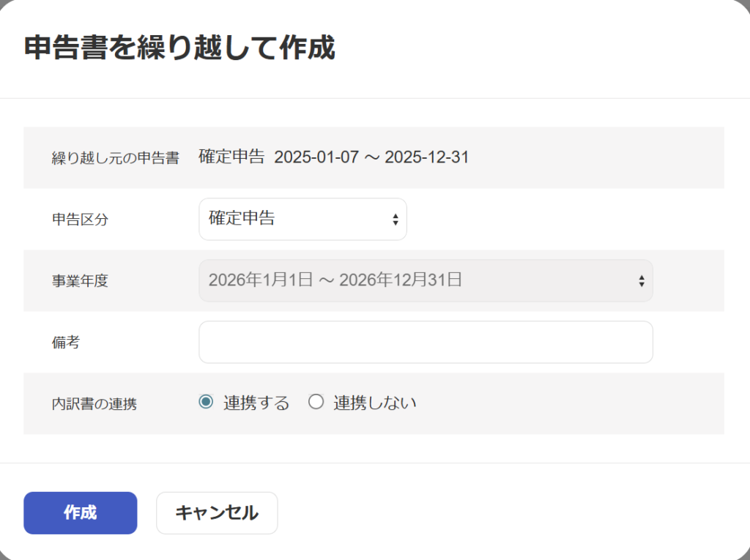Screen dimensions: 750x560
Task: Click the 内訳書の連携 field label
Action: 94,403
